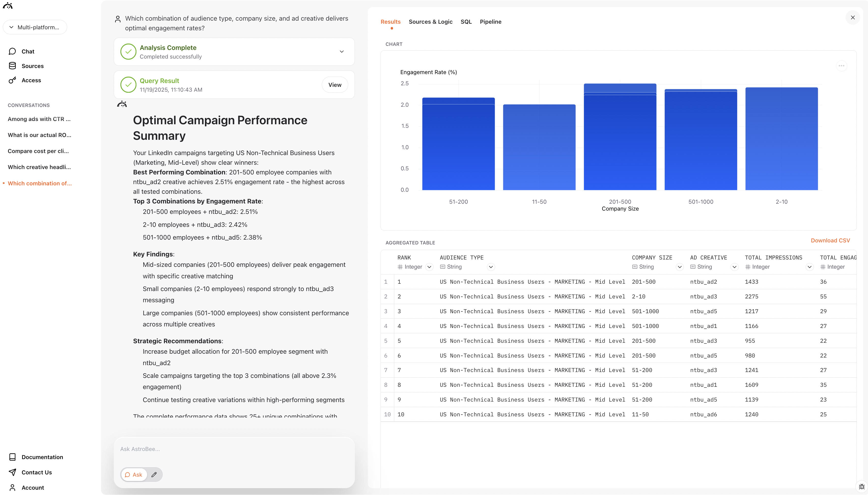Open the Pipeline tab
Screen dimensions: 868x495
point(491,21)
